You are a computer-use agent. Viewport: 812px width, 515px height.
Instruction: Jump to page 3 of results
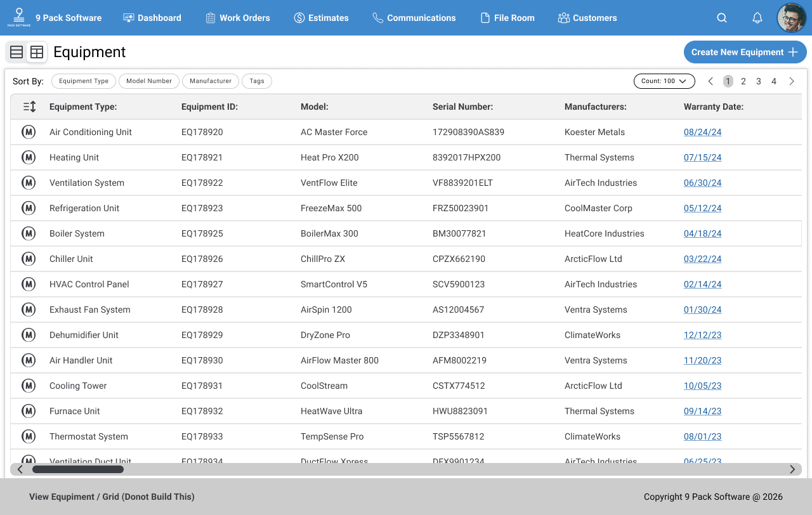[759, 81]
